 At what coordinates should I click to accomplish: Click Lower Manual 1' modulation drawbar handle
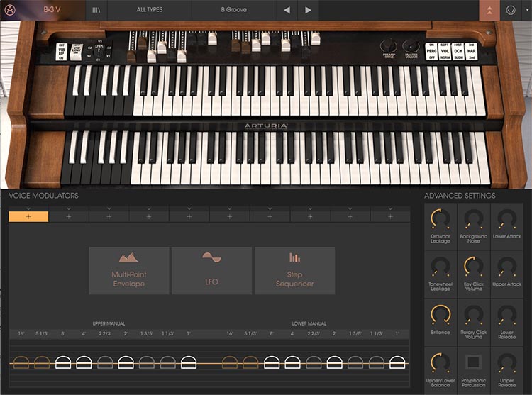point(397,362)
